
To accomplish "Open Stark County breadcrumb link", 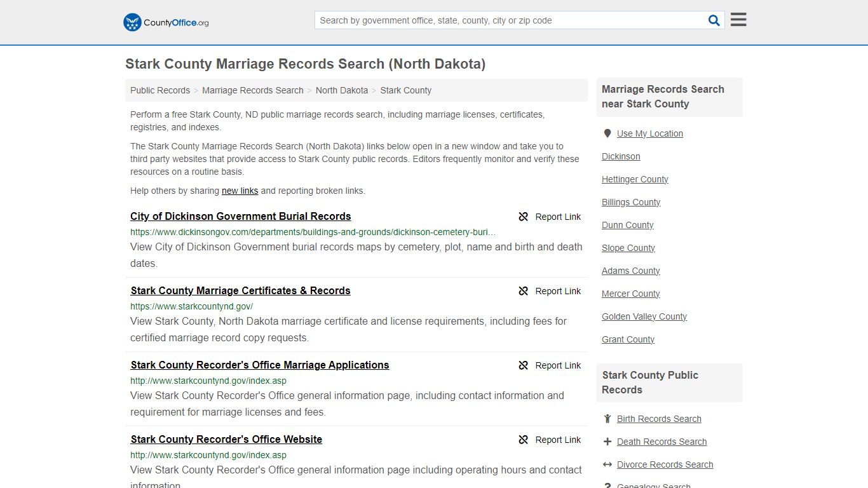I will [x=406, y=90].
